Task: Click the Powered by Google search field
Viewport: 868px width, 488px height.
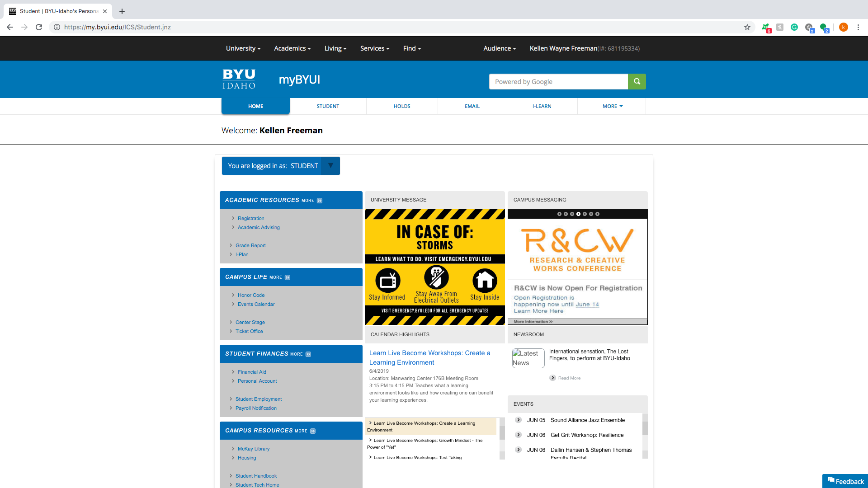Action: (558, 81)
